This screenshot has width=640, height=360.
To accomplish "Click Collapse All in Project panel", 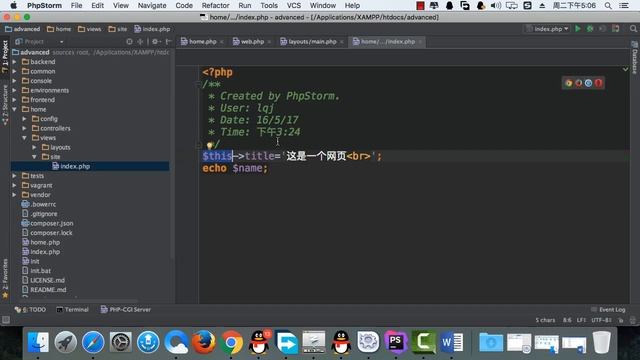I will pyautogui.click(x=140, y=41).
